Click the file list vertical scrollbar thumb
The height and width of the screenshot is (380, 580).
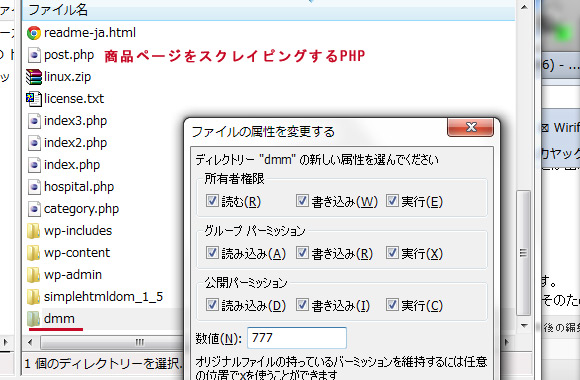tap(523, 253)
